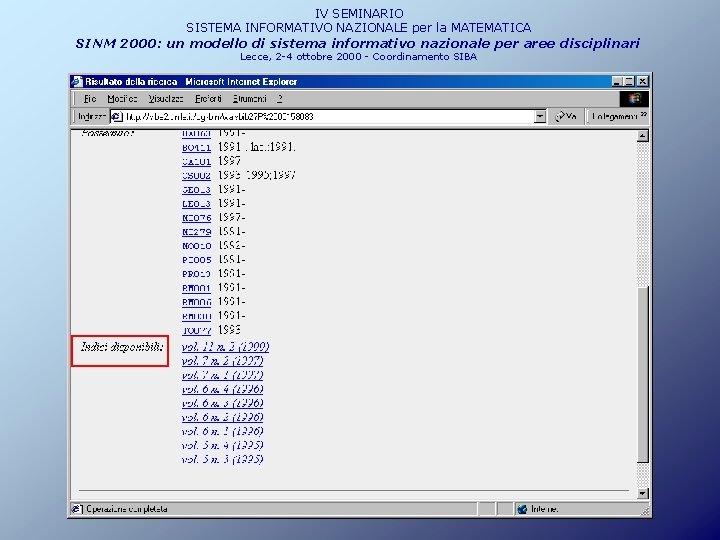
Task: Open index link vol. 7 n. 2 (1997)
Action: coord(223,361)
